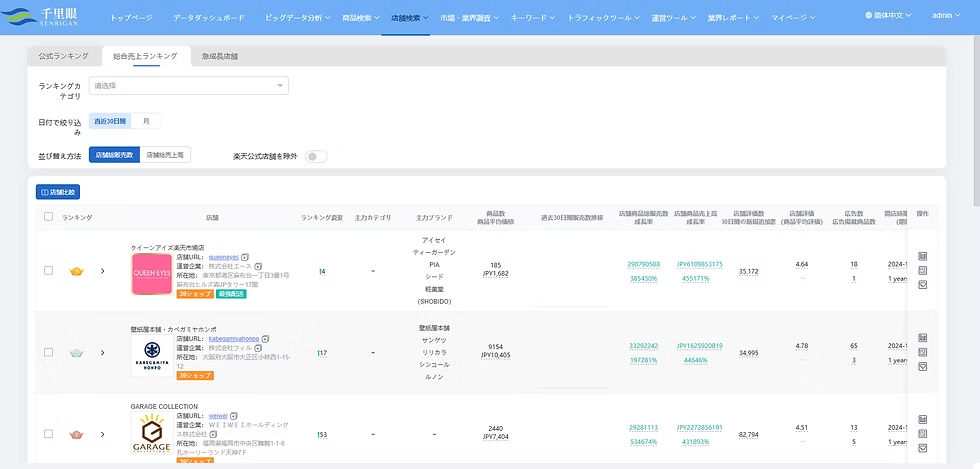Image resolution: width=980 pixels, height=469 pixels.
Task: Click the GARAGE store logo thumbnail
Action: point(152,433)
